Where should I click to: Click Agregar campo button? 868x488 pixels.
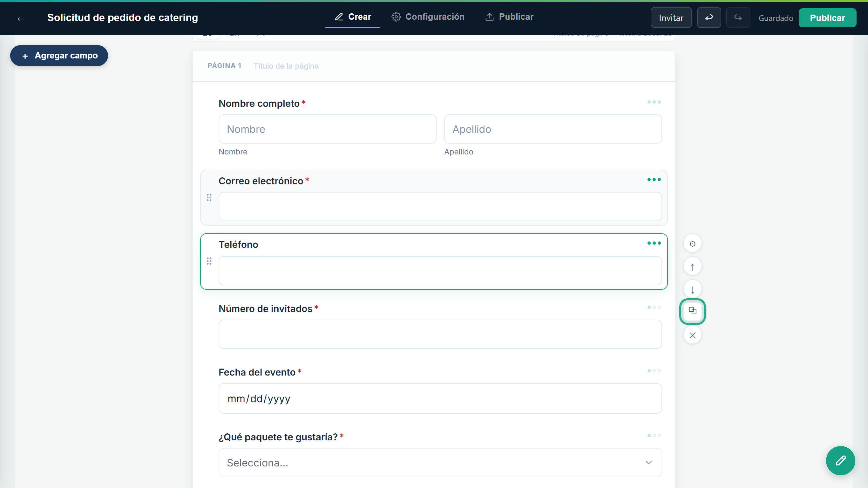click(59, 56)
